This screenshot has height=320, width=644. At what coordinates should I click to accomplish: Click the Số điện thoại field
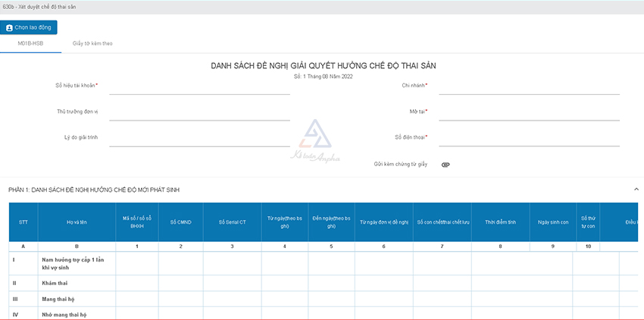pyautogui.click(x=529, y=138)
